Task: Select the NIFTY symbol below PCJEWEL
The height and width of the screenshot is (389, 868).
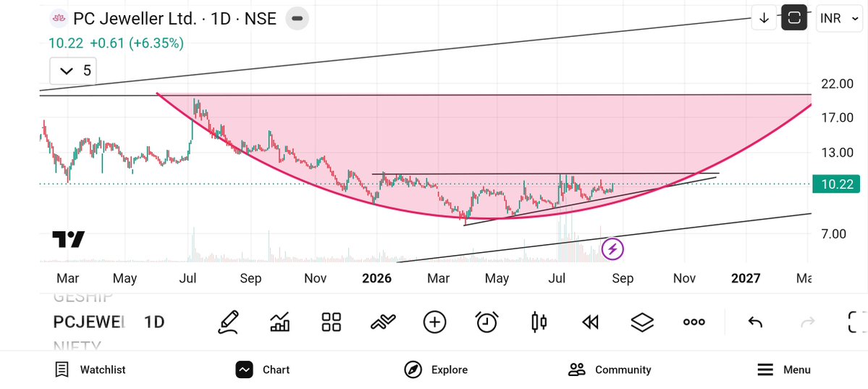Action: pos(77,346)
